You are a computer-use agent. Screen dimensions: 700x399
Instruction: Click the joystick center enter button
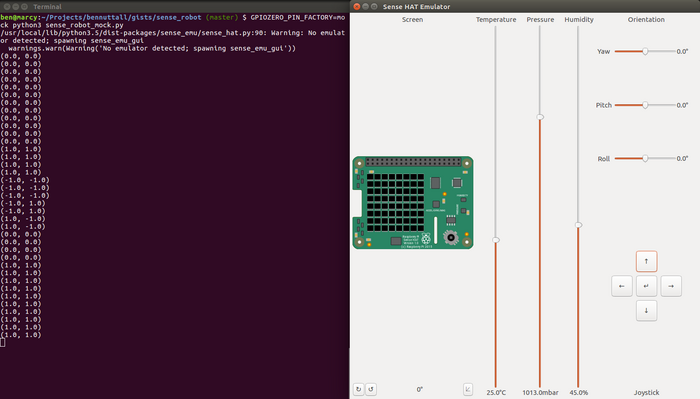click(646, 286)
